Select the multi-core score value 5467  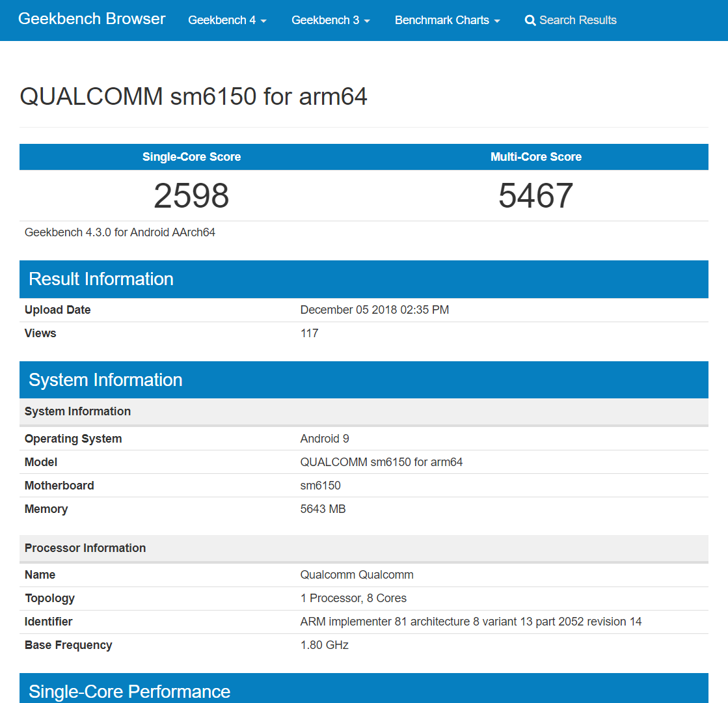(x=536, y=196)
